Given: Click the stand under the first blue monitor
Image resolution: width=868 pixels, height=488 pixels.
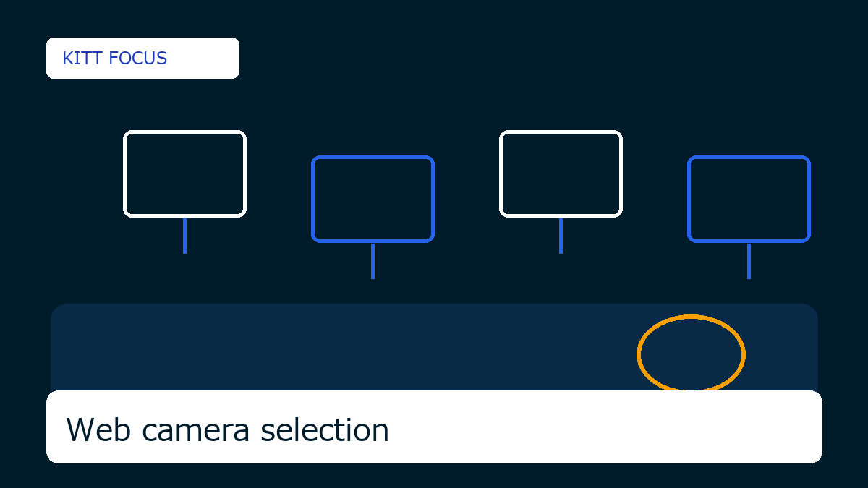Looking at the screenshot, I should (373, 261).
